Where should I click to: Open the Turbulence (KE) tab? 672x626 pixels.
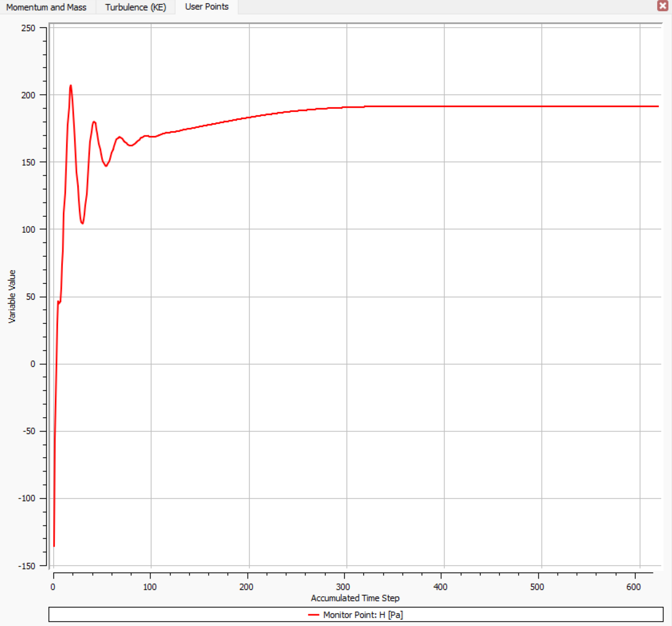point(136,7)
